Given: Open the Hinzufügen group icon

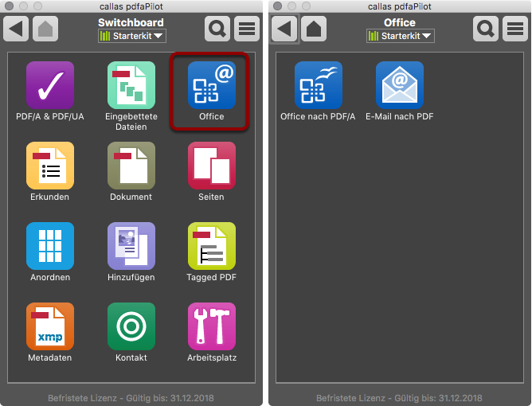Looking at the screenshot, I should [x=131, y=246].
